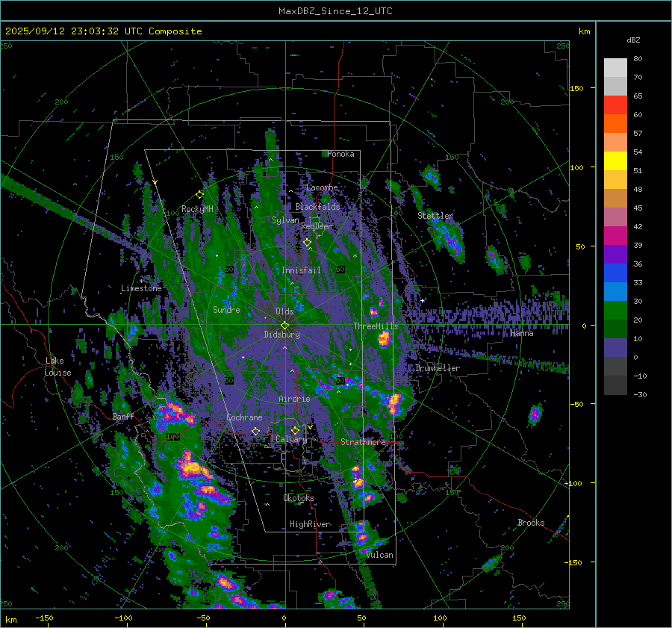
Task: Click the Olds town label
Action: 284,311
